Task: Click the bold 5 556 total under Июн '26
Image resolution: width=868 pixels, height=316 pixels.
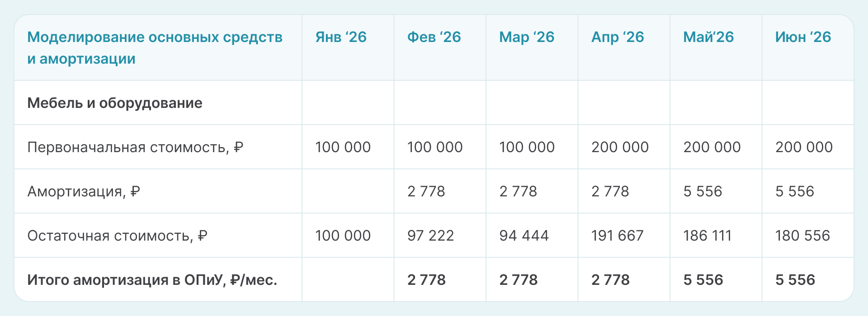Action: point(795,280)
